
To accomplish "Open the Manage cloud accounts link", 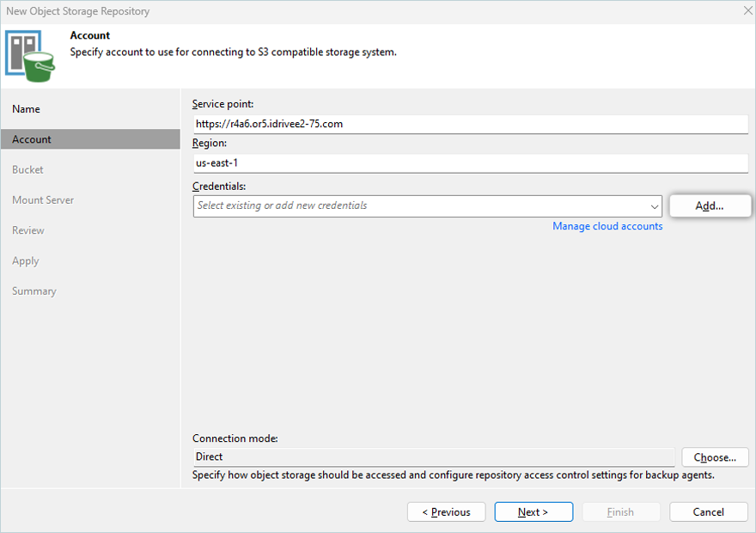I will click(607, 226).
